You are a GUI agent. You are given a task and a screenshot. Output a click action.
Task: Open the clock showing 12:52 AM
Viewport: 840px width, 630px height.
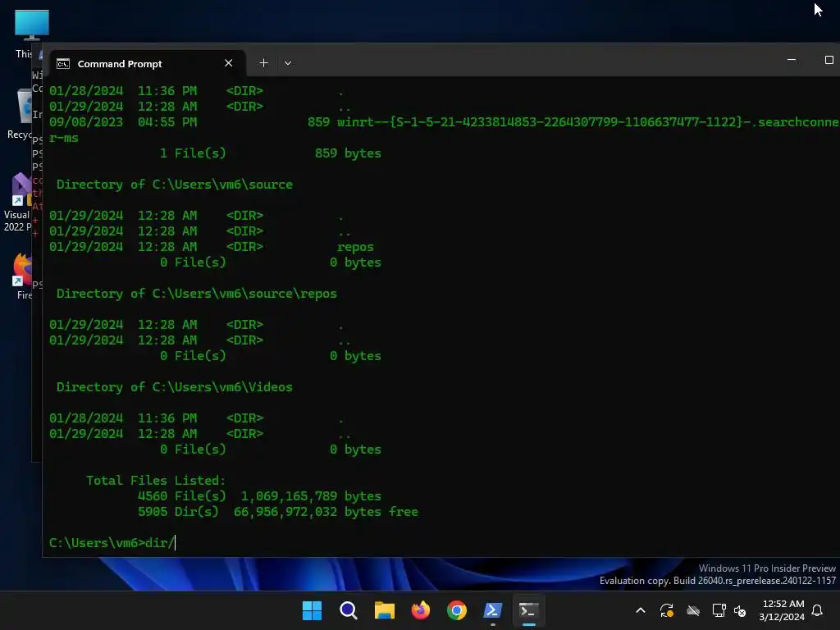[782, 610]
